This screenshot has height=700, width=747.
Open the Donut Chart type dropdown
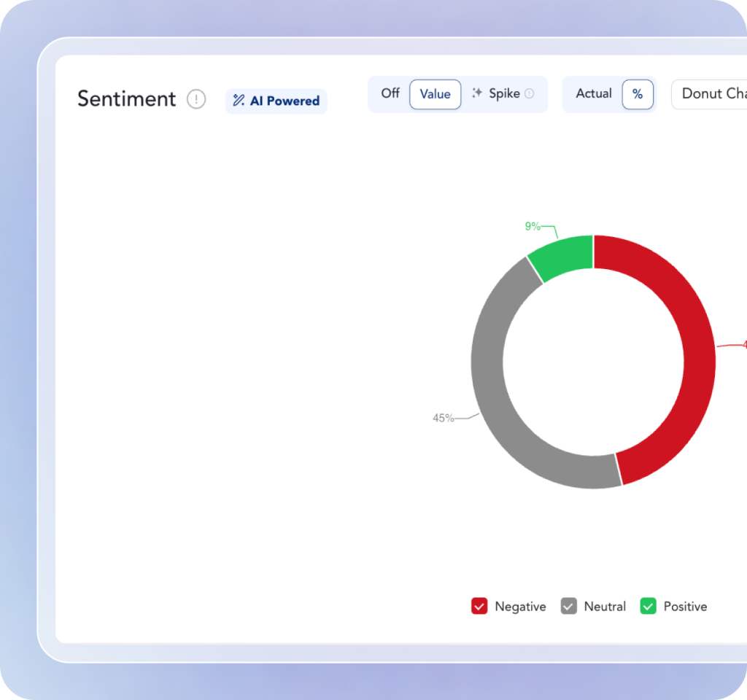coord(711,94)
